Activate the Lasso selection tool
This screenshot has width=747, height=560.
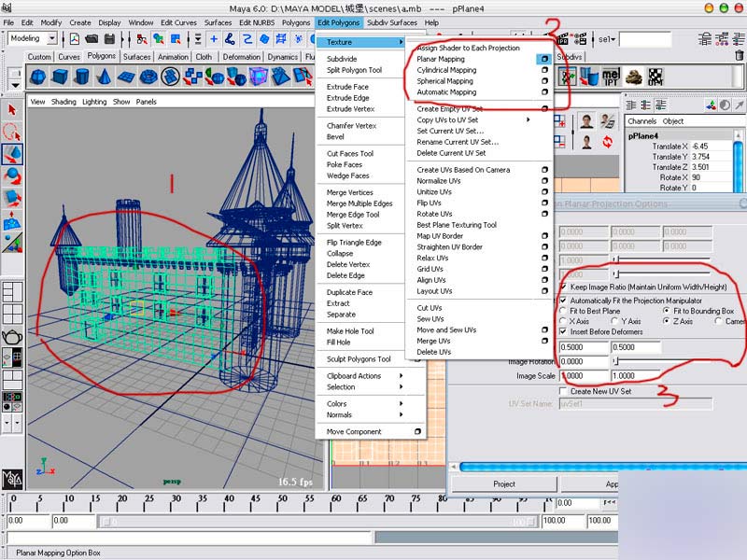coord(12,132)
